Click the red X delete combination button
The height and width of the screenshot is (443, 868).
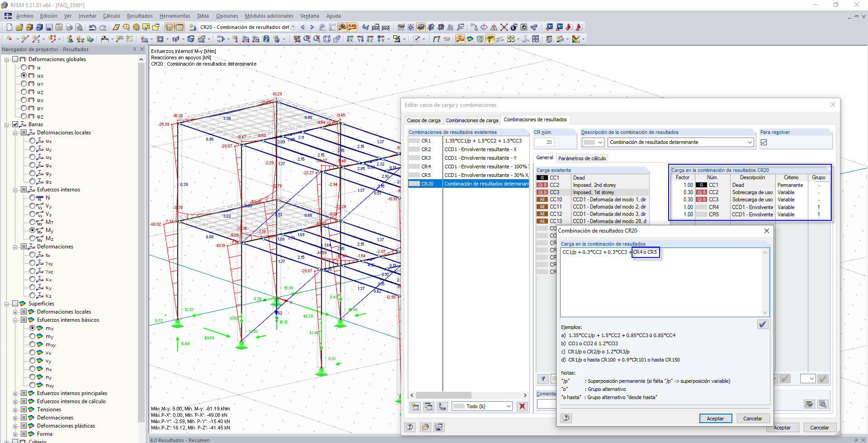pyautogui.click(x=522, y=406)
